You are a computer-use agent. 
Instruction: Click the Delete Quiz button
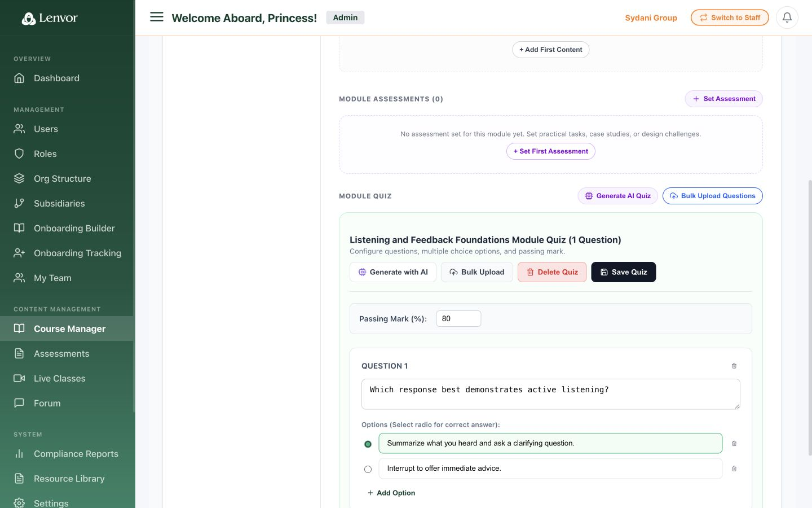coord(552,272)
